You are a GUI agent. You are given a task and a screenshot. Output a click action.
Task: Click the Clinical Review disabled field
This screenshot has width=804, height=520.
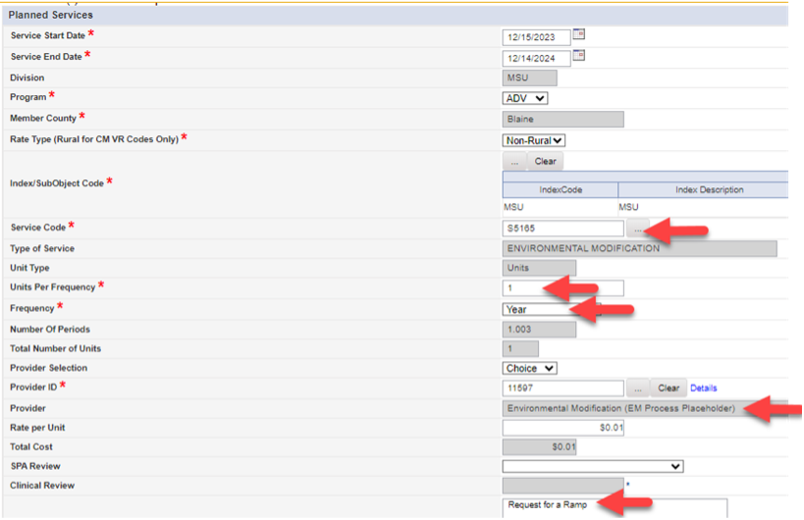pyautogui.click(x=562, y=486)
